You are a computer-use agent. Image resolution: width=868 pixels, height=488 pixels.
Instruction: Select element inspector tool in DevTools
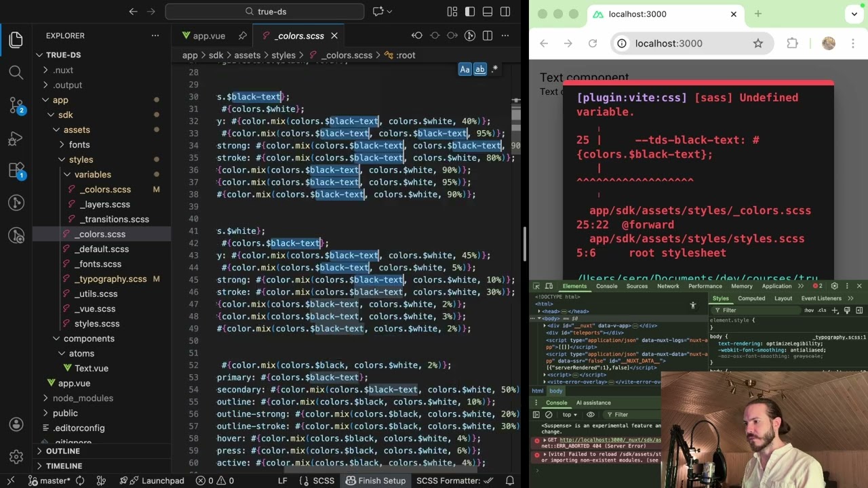pos(536,286)
